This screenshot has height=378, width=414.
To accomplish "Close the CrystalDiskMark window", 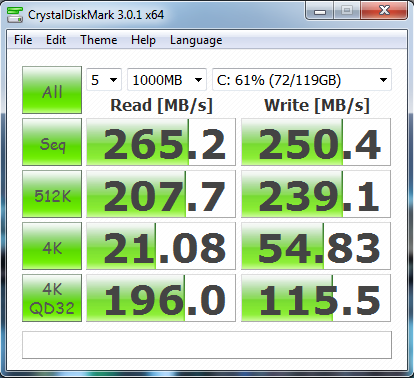I will coord(384,11).
